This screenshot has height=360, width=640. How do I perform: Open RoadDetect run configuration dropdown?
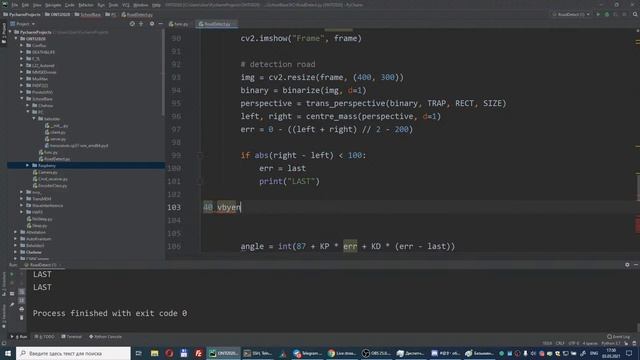point(571,14)
